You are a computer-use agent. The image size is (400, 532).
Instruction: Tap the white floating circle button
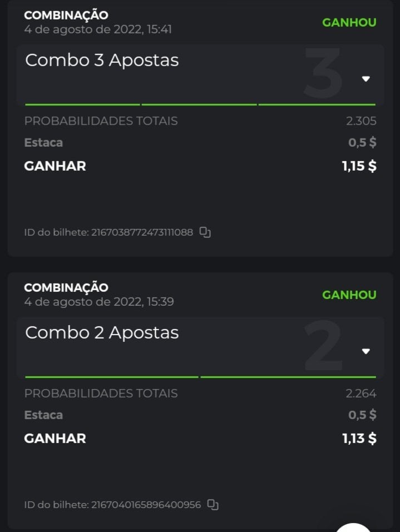tap(353, 528)
